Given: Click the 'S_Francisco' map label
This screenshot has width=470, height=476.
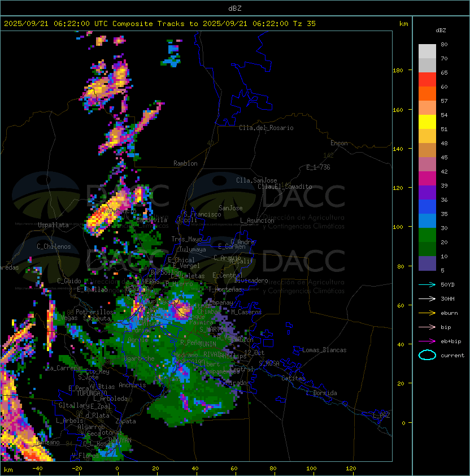Looking at the screenshot, I should (x=202, y=214).
